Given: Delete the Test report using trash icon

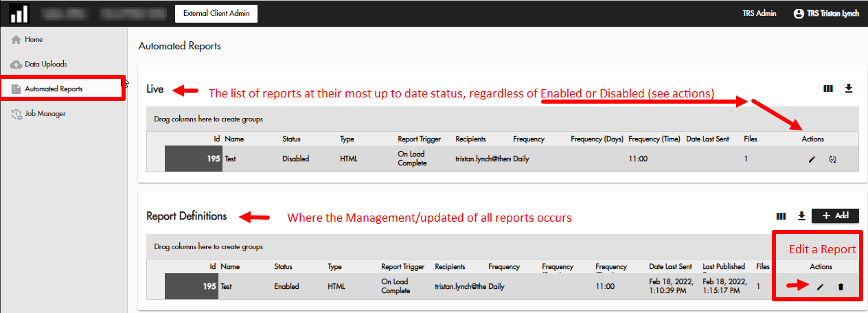Looking at the screenshot, I should [x=841, y=286].
